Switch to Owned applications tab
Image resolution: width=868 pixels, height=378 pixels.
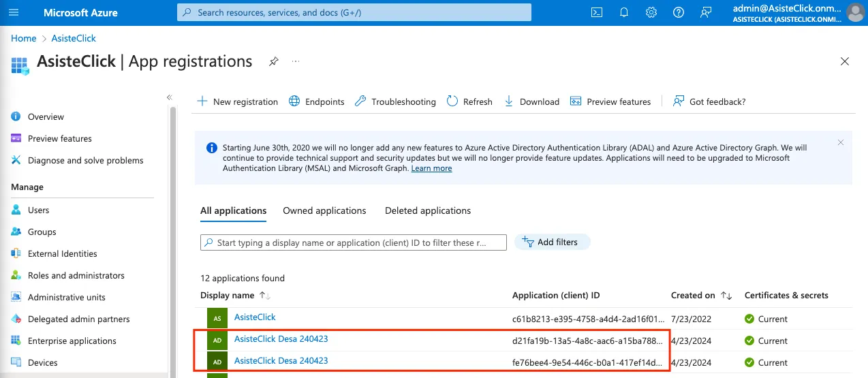(324, 210)
